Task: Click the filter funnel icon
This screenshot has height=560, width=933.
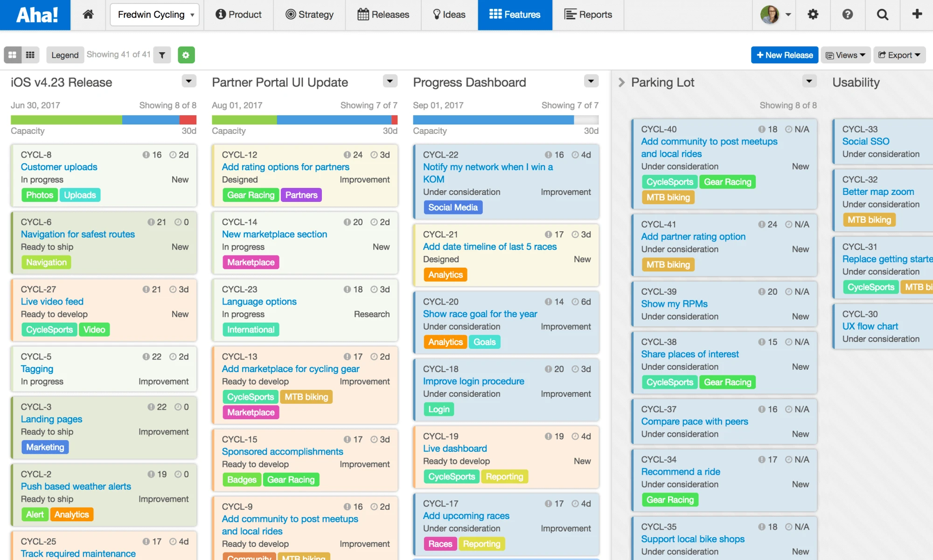Action: point(162,55)
